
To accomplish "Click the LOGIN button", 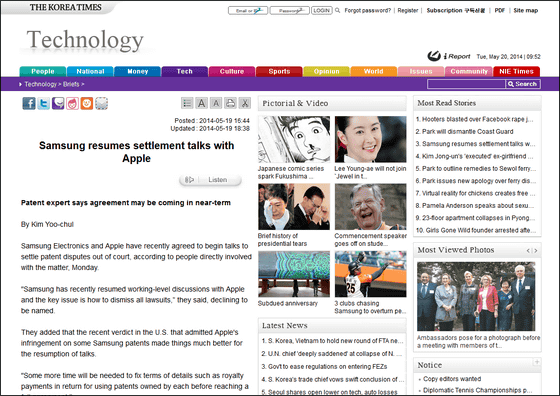I will (321, 10).
